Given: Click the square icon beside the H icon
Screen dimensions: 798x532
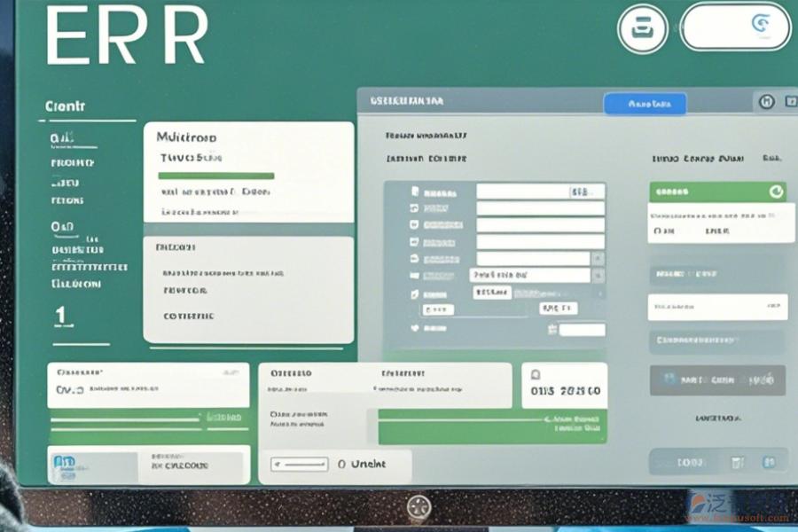Looking at the screenshot, I should (790, 102).
